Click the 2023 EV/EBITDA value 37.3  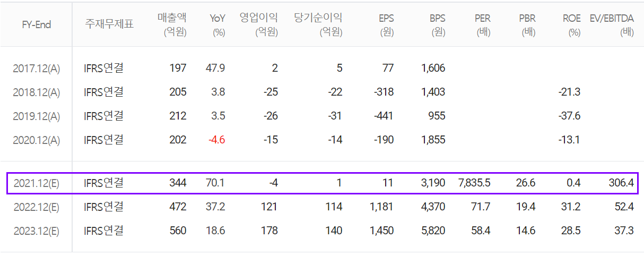click(x=624, y=231)
